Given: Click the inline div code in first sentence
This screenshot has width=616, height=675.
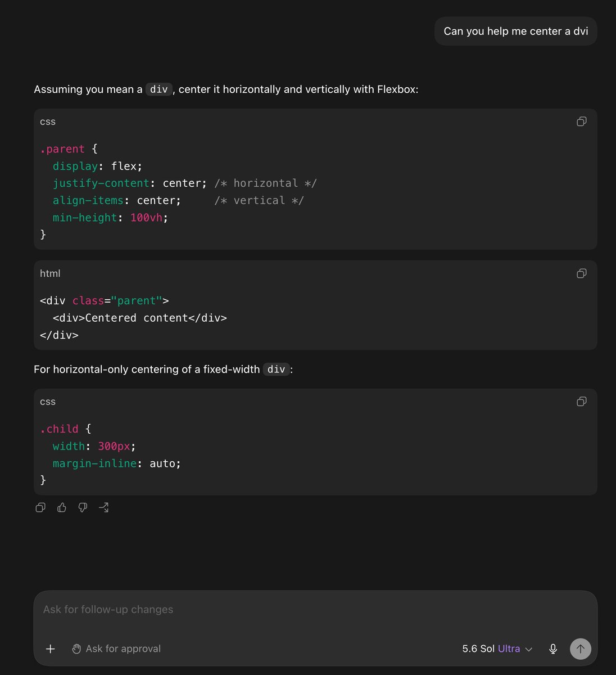Looking at the screenshot, I should click(x=159, y=89).
